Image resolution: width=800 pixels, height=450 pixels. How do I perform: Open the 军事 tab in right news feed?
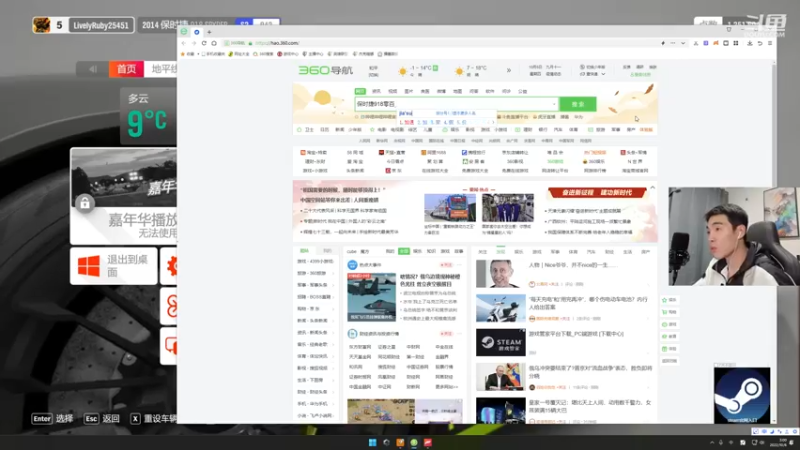pos(555,252)
